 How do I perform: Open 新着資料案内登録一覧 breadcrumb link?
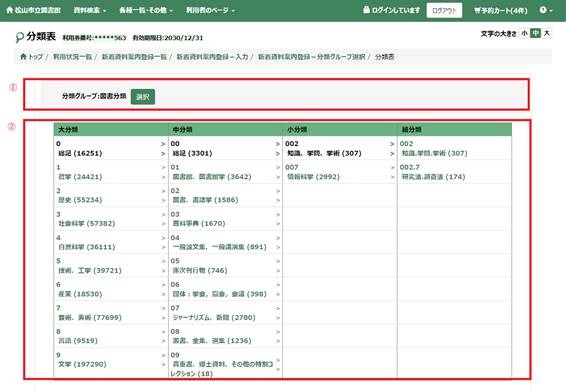tap(134, 57)
